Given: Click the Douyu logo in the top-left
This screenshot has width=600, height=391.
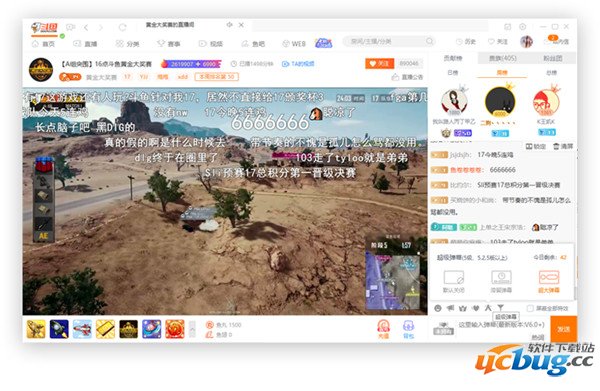Looking at the screenshot, I should click(x=44, y=28).
